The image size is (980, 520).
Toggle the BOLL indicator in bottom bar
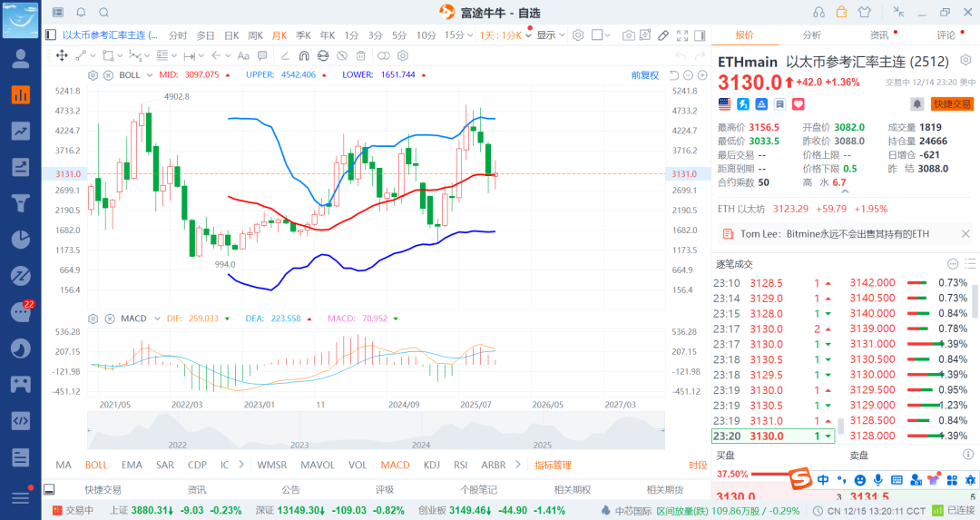[96, 465]
